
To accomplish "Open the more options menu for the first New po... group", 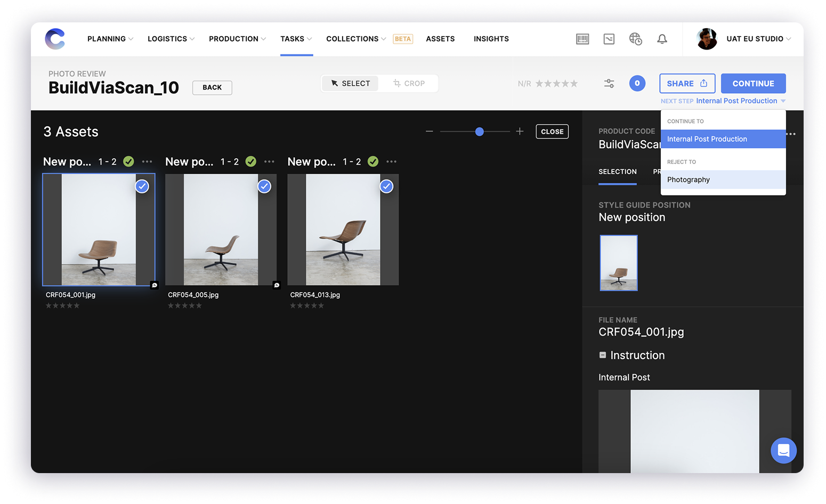I will (147, 161).
